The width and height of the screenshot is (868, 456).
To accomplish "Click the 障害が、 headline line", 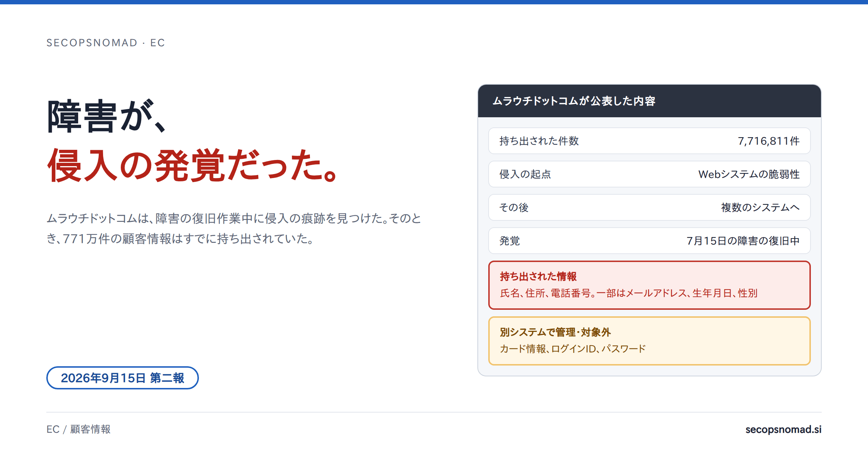I will (107, 116).
